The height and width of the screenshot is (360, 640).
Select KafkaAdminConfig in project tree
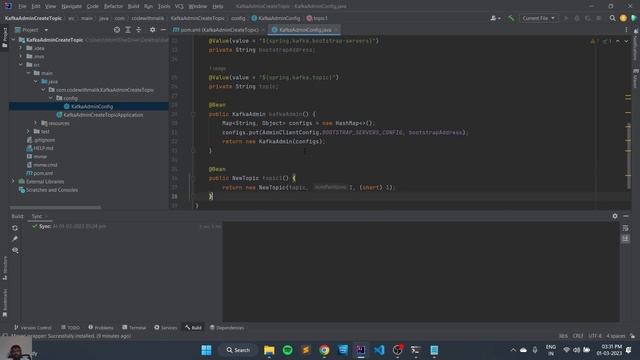tap(89, 107)
